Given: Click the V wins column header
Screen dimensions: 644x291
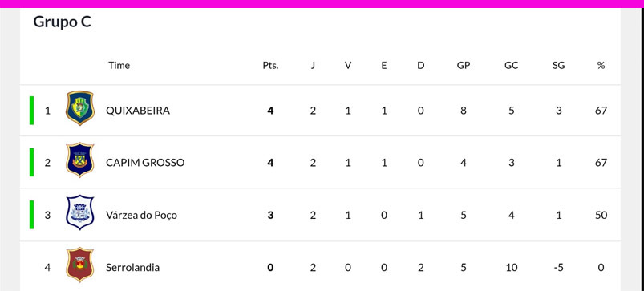Looking at the screenshot, I should 348,65.
